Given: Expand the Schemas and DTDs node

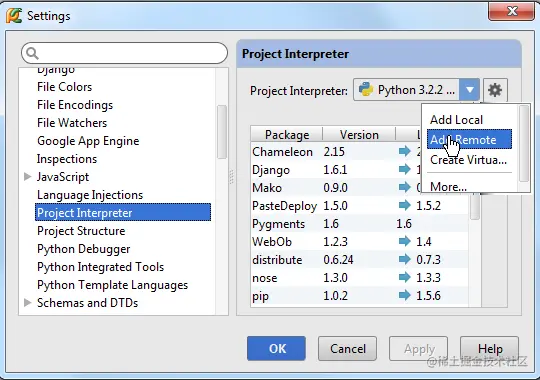Looking at the screenshot, I should tap(28, 303).
